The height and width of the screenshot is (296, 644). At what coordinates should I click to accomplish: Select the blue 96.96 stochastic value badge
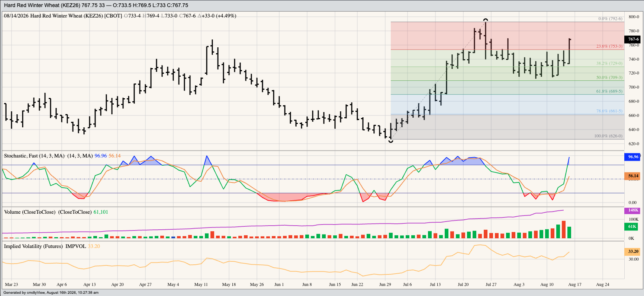tap(632, 157)
